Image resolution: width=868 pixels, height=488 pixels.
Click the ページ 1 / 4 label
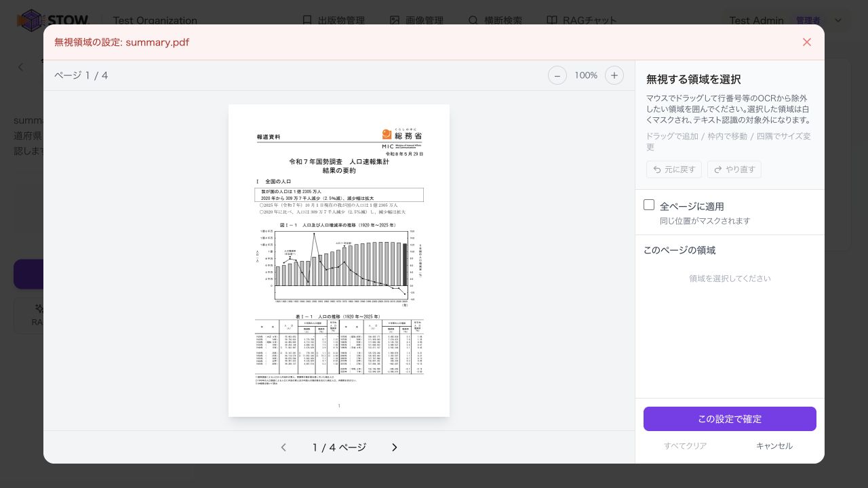click(81, 75)
